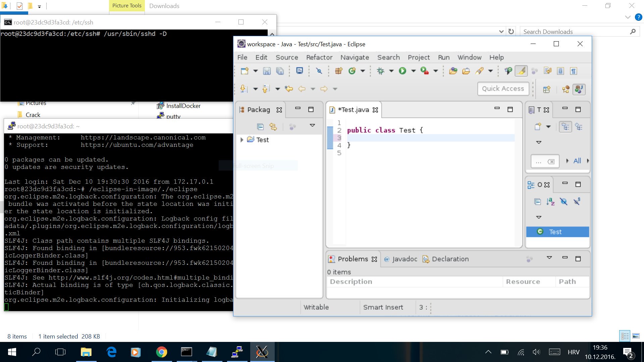Viewport: 644px width, 362px height.
Task: Click the Resource column header
Action: tap(529, 282)
